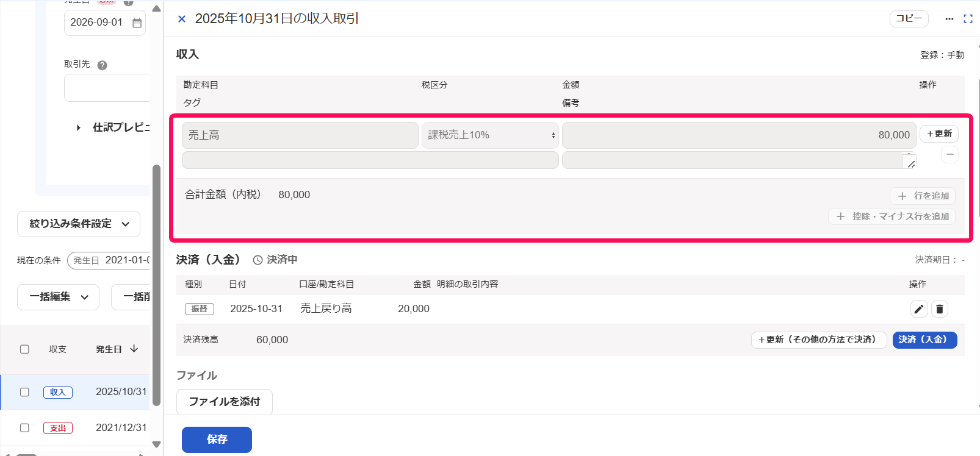This screenshot has width=980, height=456.
Task: Click the scroll down arrow of left panel
Action: click(156, 444)
